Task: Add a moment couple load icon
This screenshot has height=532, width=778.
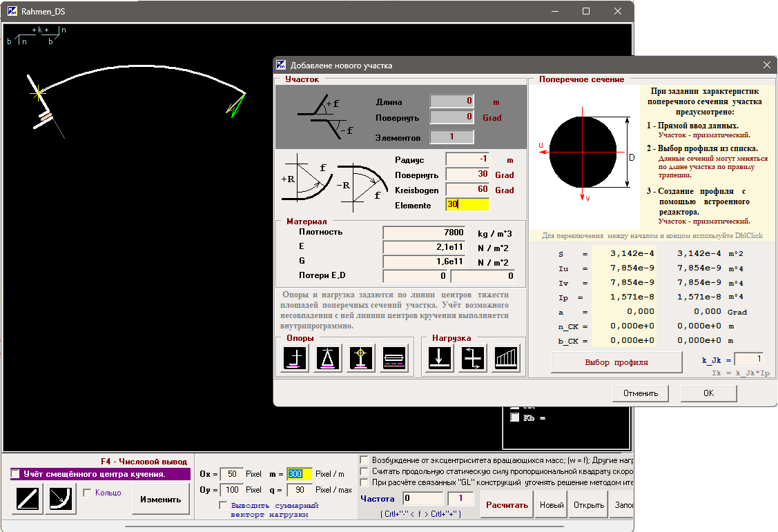Action: tap(473, 359)
